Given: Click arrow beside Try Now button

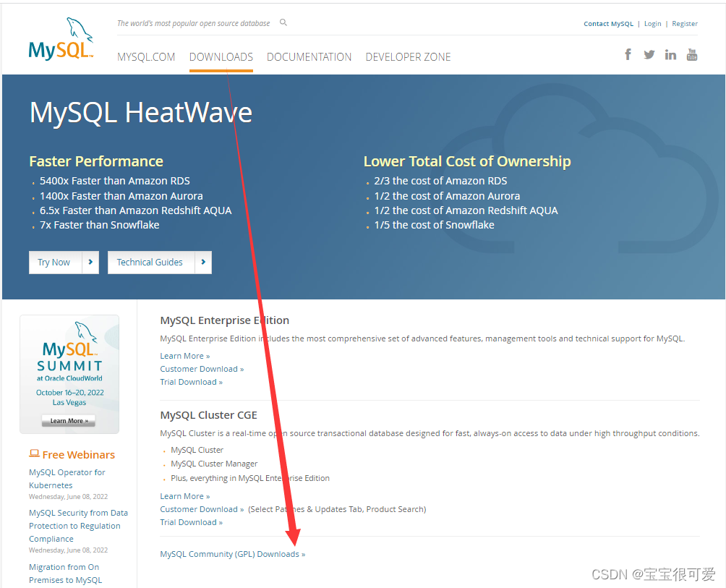Looking at the screenshot, I should tap(91, 262).
